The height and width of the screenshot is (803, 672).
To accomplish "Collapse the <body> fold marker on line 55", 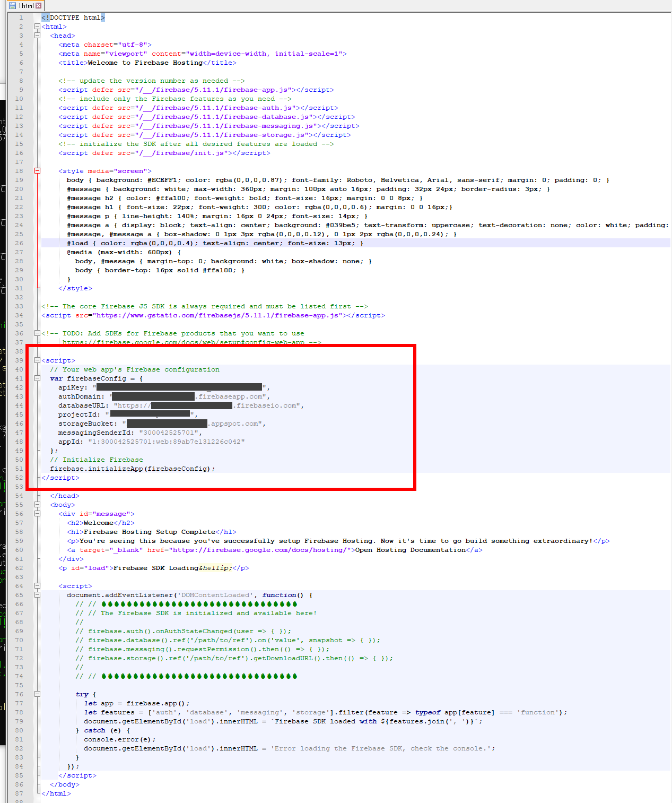I will (x=37, y=505).
